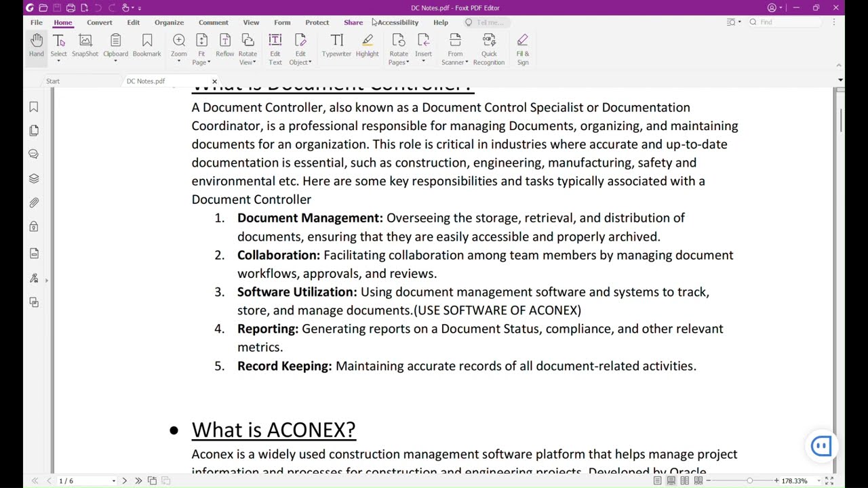Enable Reflow view
The width and height of the screenshot is (868, 488).
(225, 45)
